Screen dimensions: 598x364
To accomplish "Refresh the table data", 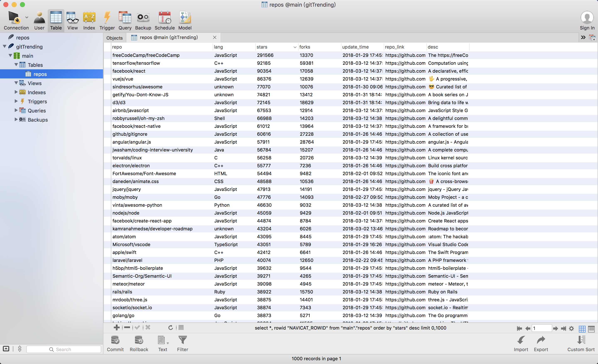I will point(171,328).
